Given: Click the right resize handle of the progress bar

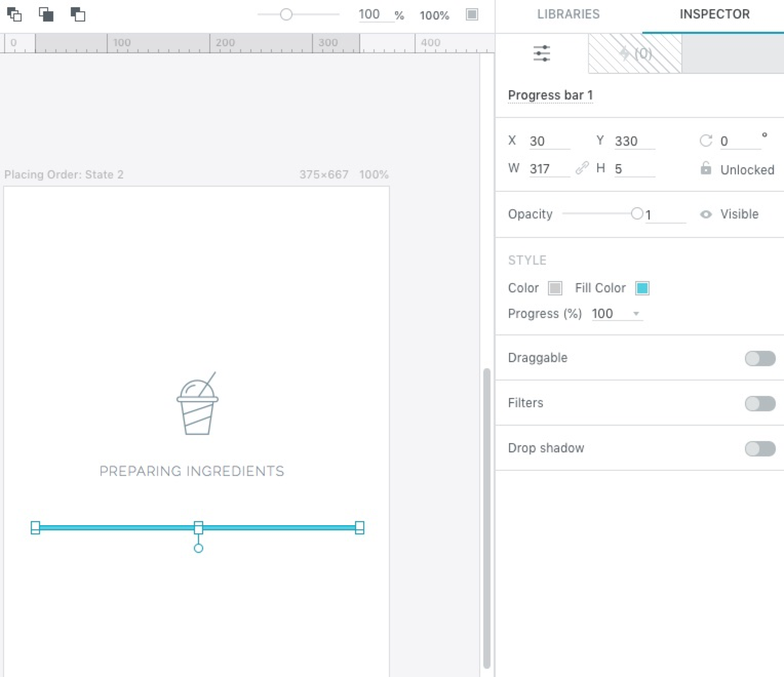Looking at the screenshot, I should pyautogui.click(x=360, y=528).
